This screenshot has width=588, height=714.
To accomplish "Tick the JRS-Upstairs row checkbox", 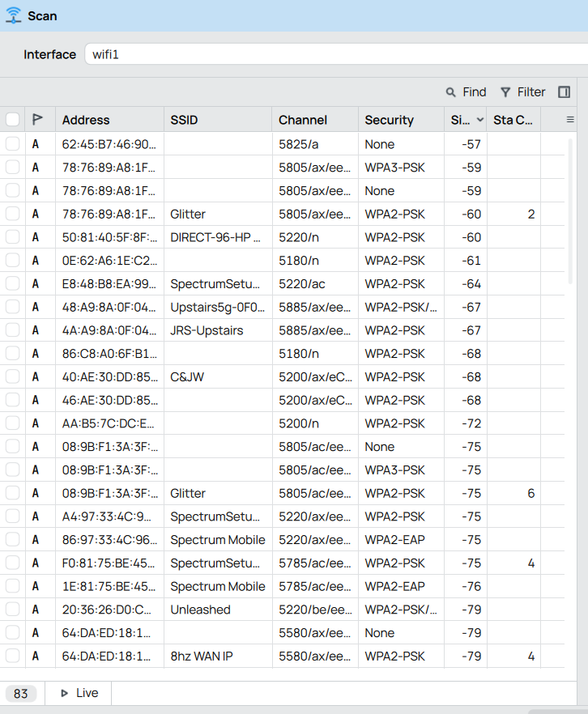I will point(12,330).
